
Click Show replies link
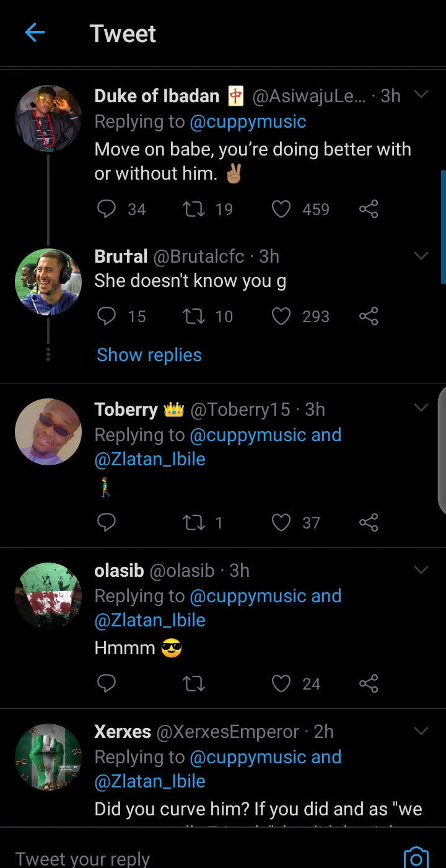149,355
